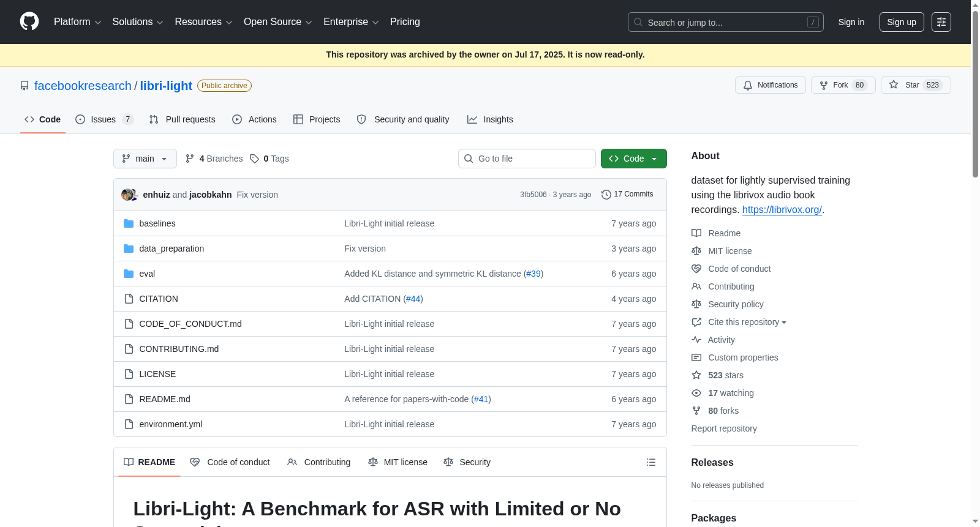Click the star icon beside Star
This screenshot has width=980, height=527.
tap(894, 85)
